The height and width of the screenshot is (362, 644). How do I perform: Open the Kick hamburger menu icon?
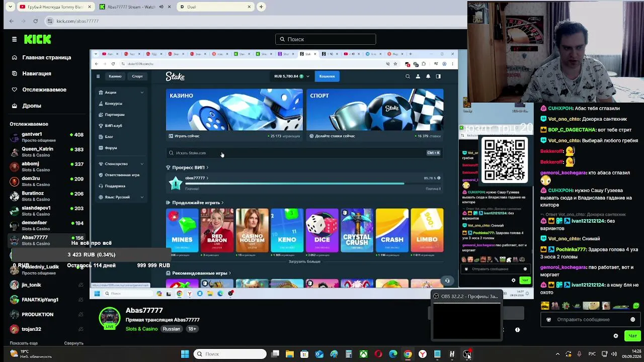coord(14,39)
